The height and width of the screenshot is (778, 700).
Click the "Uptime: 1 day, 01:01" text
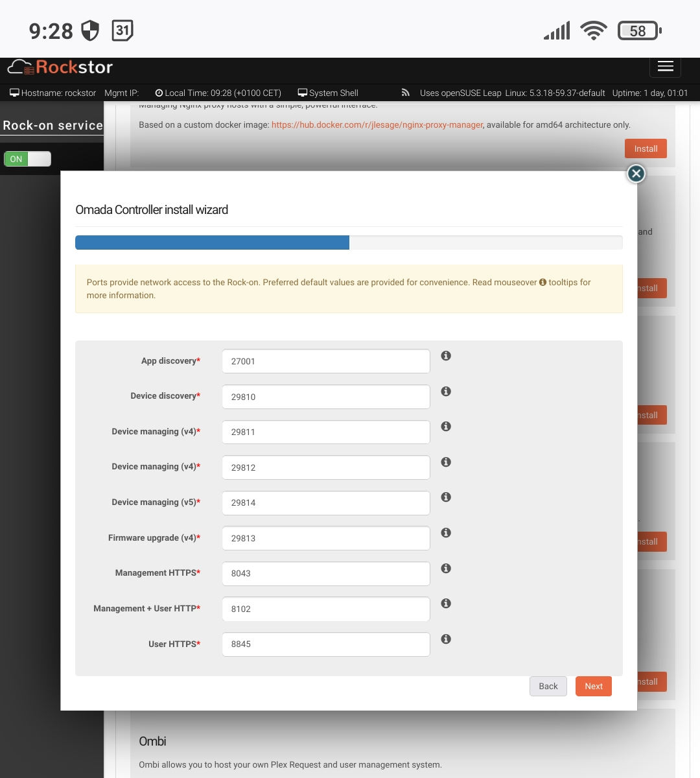click(x=650, y=93)
